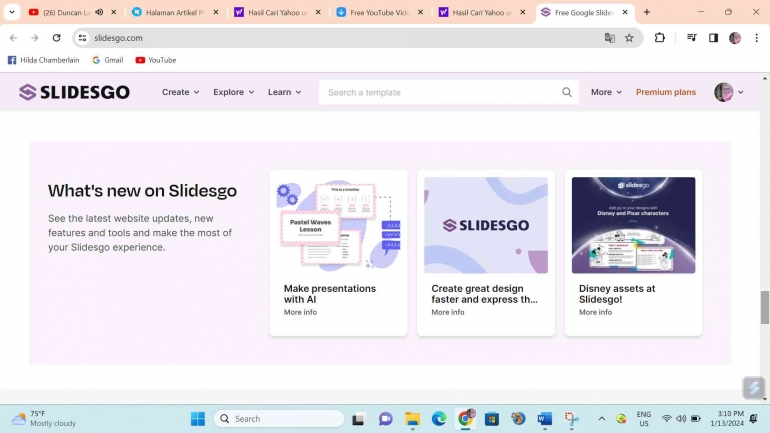Open the Gmail bookmark
Viewport: 770px width, 433px height.
coord(108,60)
